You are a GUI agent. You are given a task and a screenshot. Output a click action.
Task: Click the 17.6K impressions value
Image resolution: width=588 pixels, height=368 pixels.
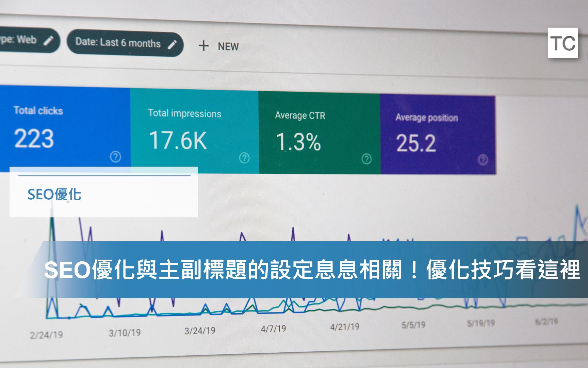(178, 140)
